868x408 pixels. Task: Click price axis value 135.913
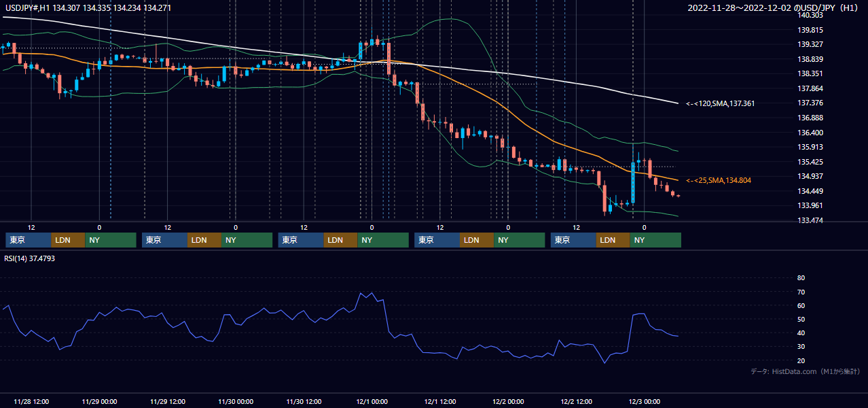coord(810,147)
